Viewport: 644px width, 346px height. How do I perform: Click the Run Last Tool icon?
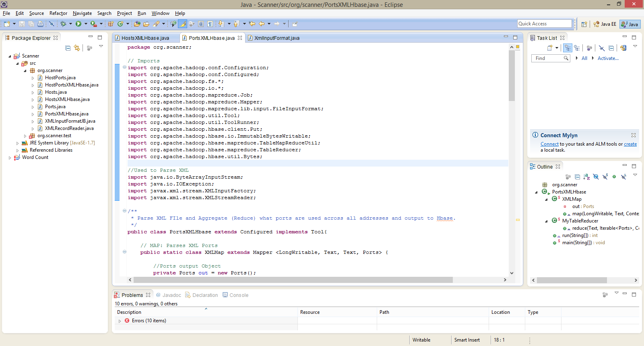pos(93,24)
